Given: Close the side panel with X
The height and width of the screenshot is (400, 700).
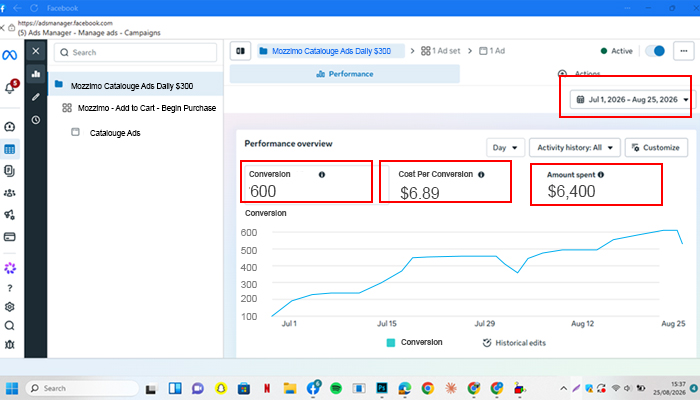Looking at the screenshot, I should (x=36, y=51).
